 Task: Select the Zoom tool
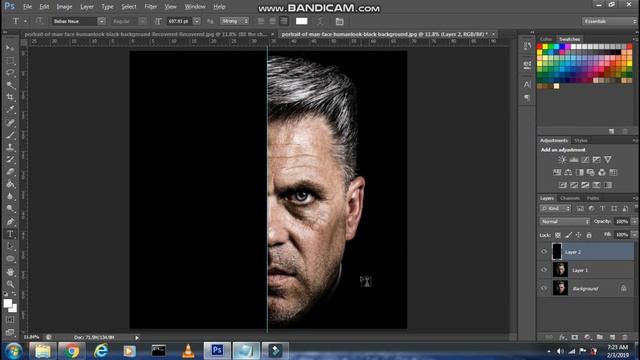(10, 284)
